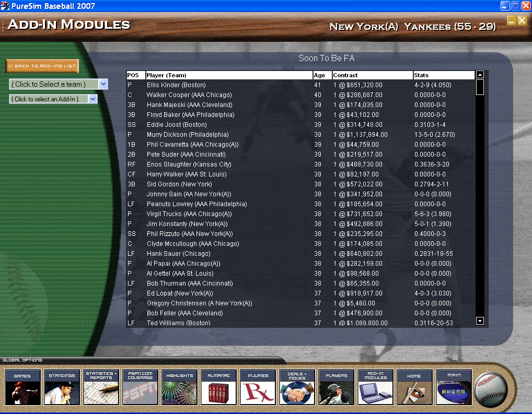The height and width of the screenshot is (414, 532).
Task: Close the inner panel with X icon
Action: [522, 21]
